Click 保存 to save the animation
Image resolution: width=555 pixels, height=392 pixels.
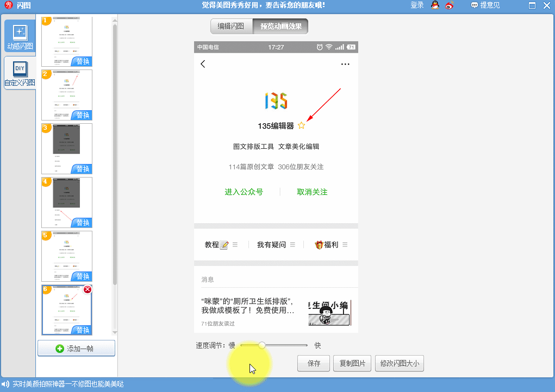(314, 363)
